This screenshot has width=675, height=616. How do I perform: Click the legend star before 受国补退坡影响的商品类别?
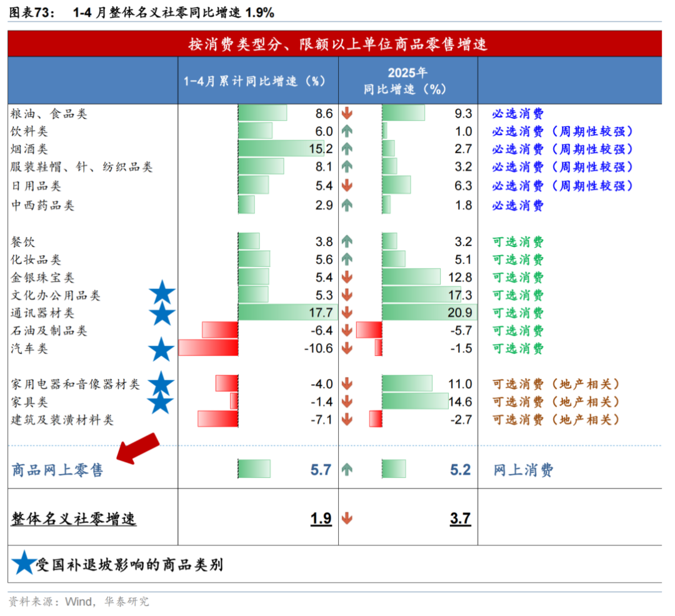(24, 563)
